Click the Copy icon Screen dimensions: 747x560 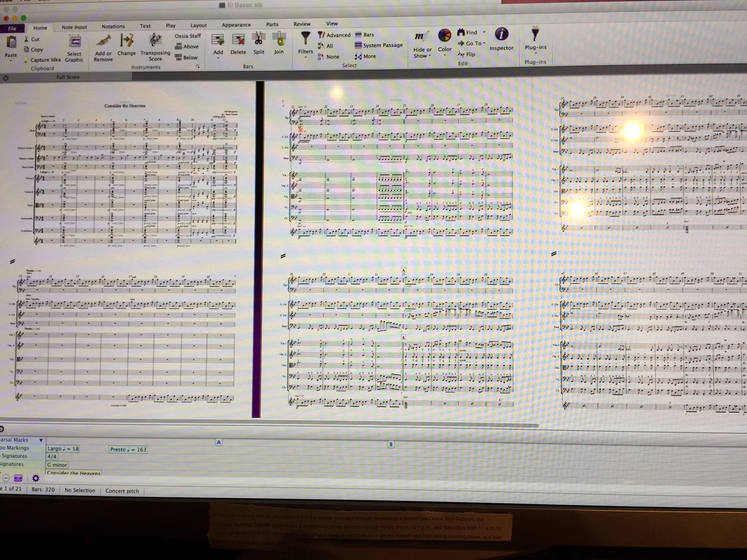[27, 49]
